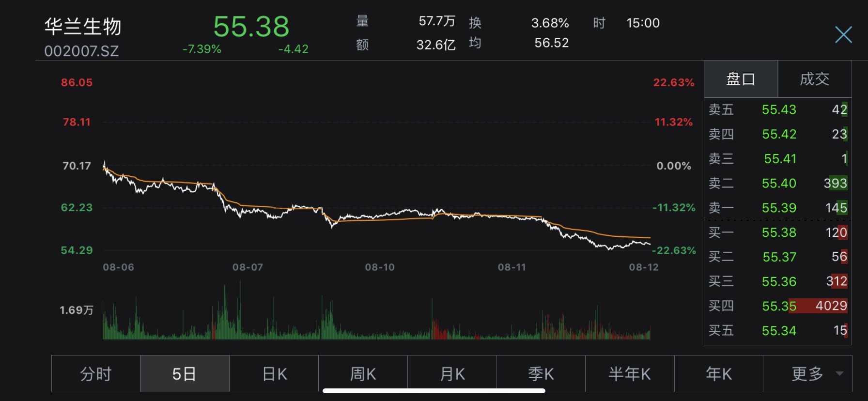
Task: Show the 月K monthly chart
Action: [x=452, y=374]
